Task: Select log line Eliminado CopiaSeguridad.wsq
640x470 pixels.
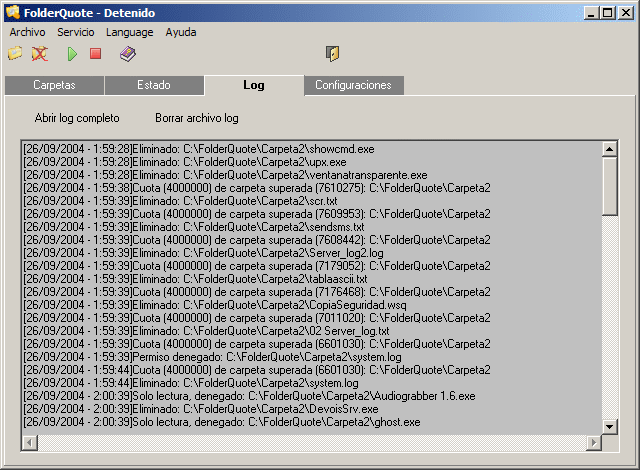Action: coord(215,305)
